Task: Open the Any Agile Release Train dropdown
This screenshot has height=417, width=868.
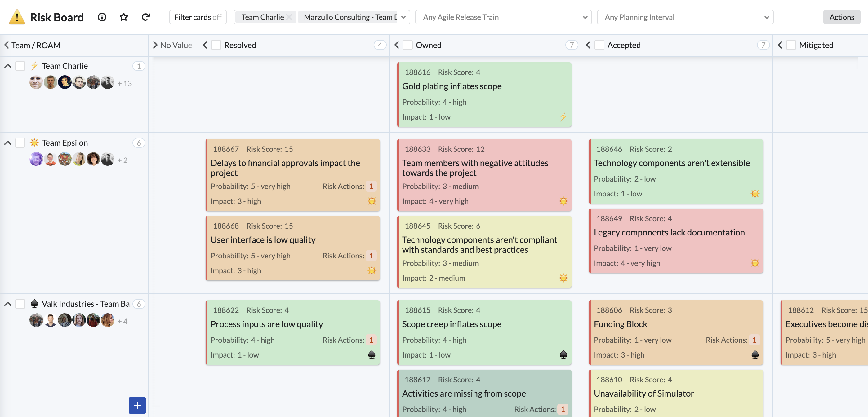Action: coord(503,17)
